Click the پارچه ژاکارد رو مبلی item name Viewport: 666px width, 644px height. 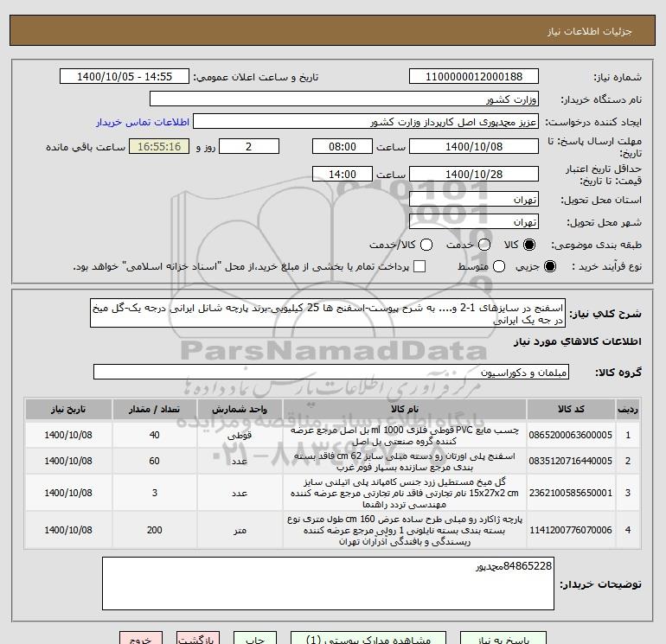point(405,531)
